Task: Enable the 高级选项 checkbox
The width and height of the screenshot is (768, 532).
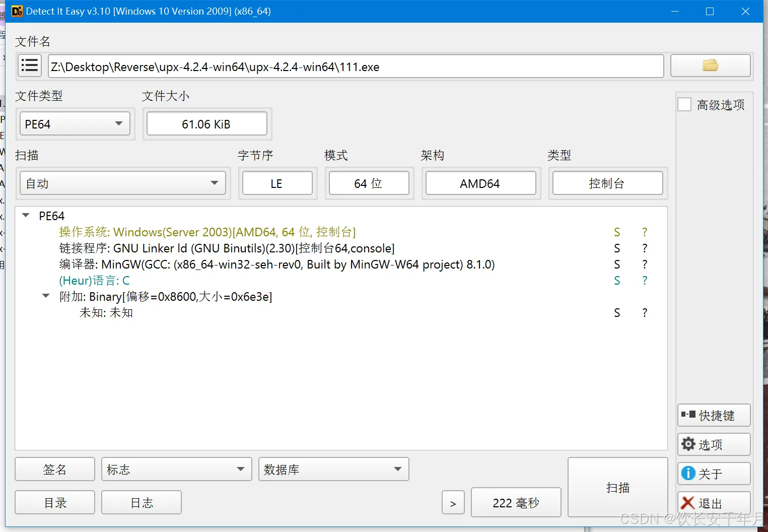Action: click(x=684, y=105)
